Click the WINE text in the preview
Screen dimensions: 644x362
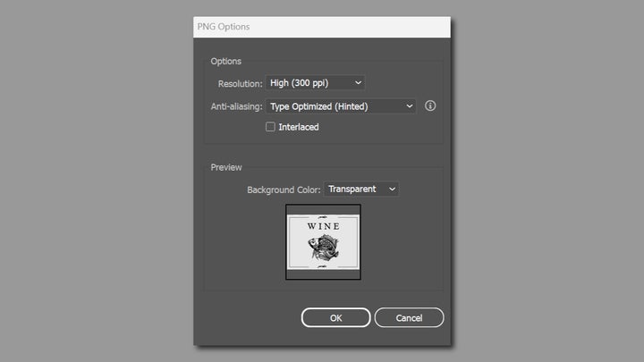[x=323, y=227]
